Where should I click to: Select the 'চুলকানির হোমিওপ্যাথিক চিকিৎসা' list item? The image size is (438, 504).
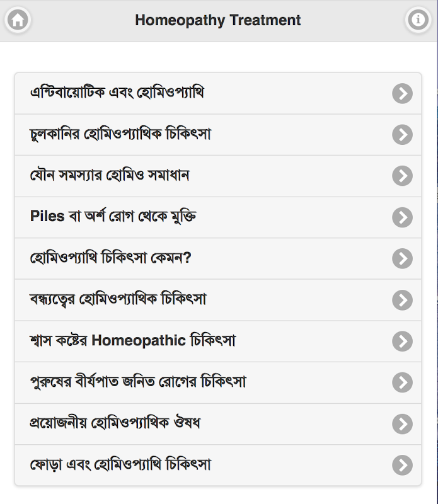click(120, 135)
